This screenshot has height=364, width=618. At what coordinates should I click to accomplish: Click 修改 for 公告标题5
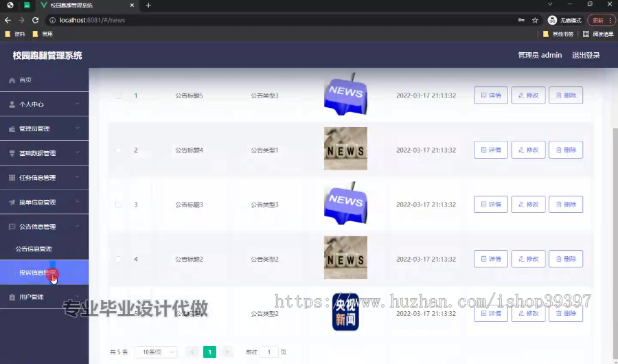point(528,95)
